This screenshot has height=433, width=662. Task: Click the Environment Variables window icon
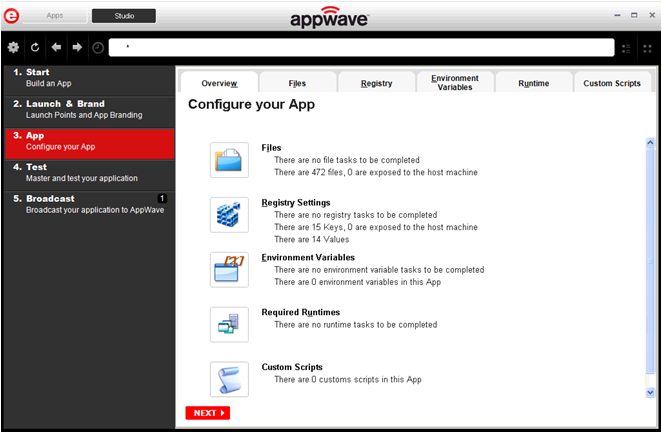(229, 270)
